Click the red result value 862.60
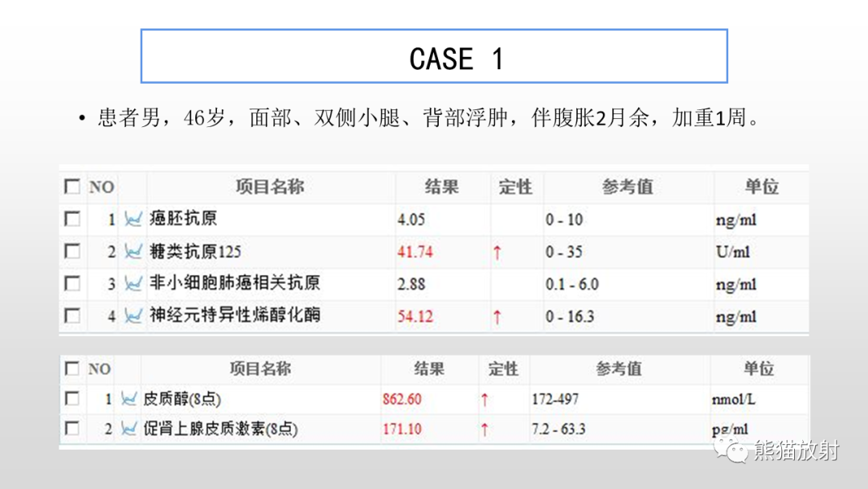Image resolution: width=868 pixels, height=489 pixels. point(402,399)
